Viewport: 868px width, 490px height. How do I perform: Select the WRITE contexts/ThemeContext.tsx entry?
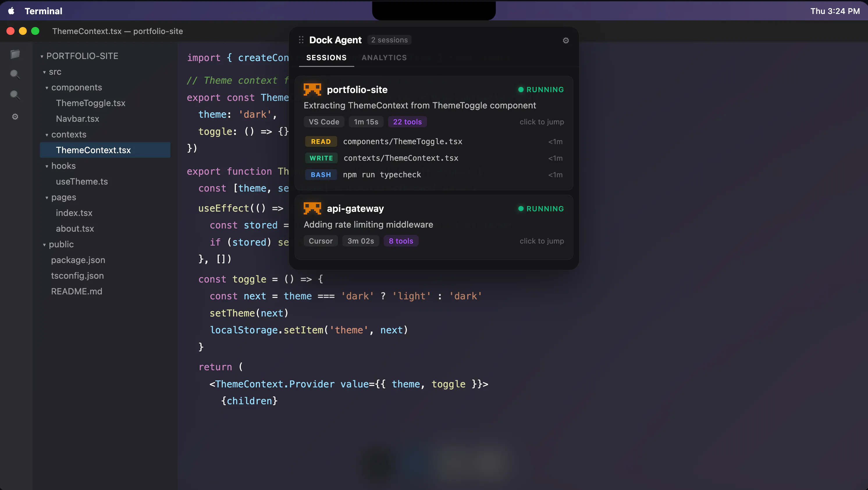pyautogui.click(x=434, y=158)
